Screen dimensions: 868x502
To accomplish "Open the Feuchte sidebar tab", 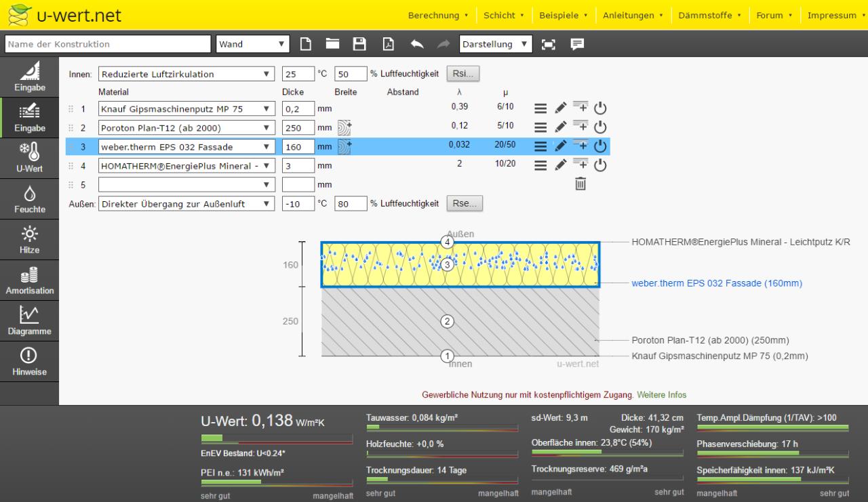I will click(29, 199).
